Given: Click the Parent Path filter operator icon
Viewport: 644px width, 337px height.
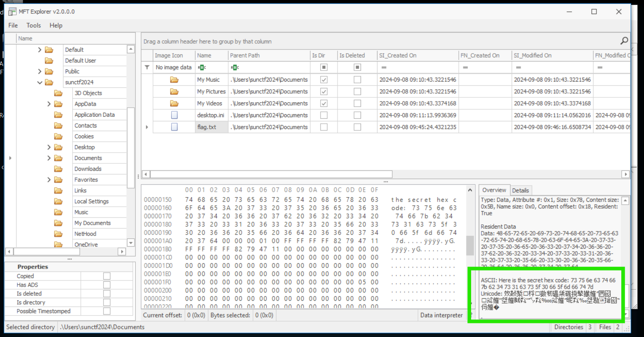Looking at the screenshot, I should (235, 67).
